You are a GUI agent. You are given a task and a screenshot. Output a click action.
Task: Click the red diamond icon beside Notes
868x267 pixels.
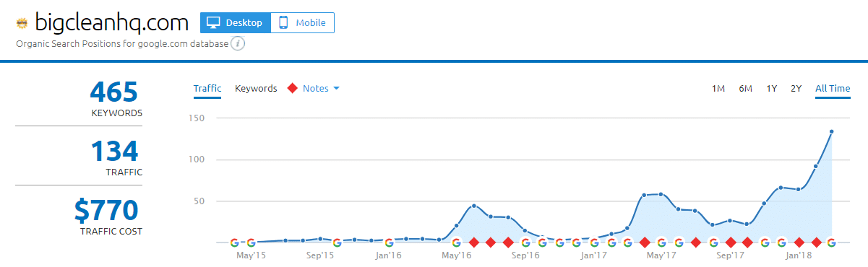click(293, 88)
